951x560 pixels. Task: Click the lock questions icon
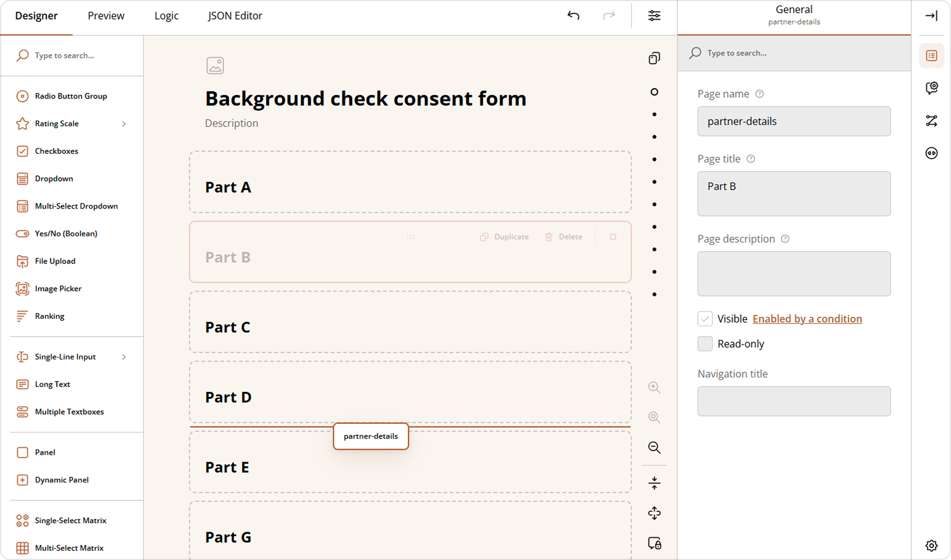point(654,543)
